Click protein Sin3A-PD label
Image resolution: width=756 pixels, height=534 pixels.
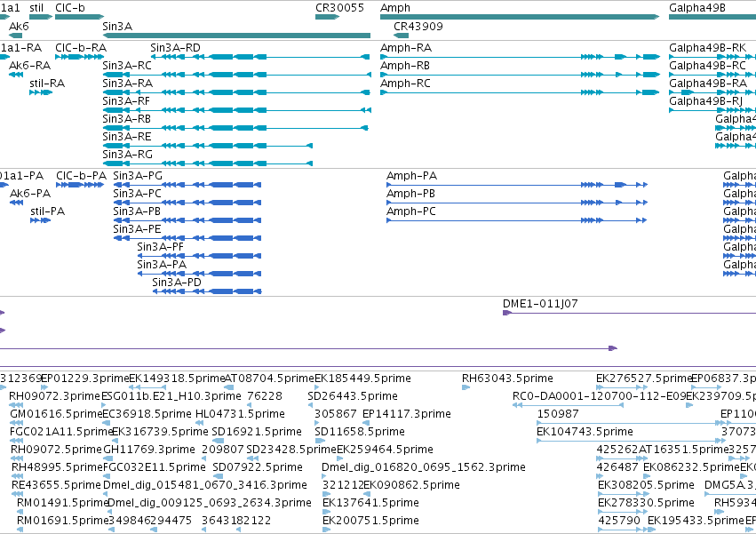pos(177,283)
